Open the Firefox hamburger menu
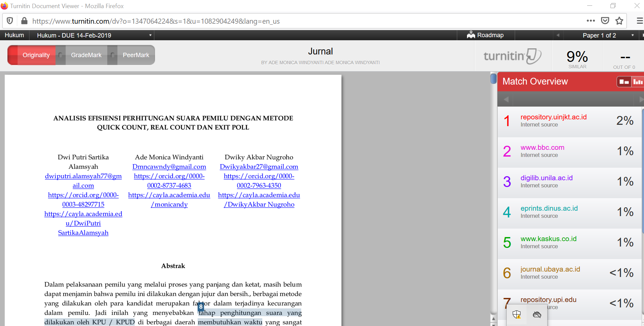 point(639,21)
